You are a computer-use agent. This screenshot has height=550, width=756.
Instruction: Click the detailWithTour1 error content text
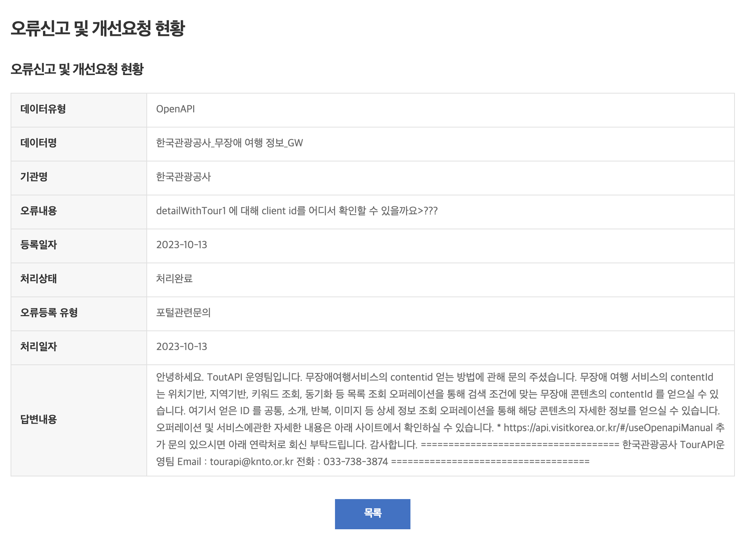[297, 211]
